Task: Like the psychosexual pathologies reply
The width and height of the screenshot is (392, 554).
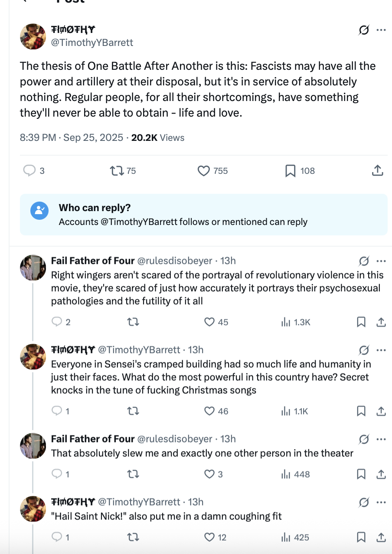Action: point(210,322)
